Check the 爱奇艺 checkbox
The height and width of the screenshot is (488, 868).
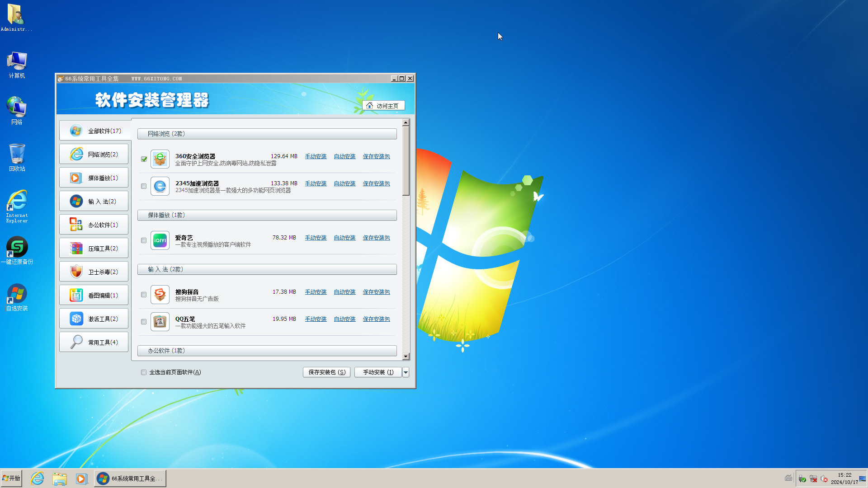144,240
